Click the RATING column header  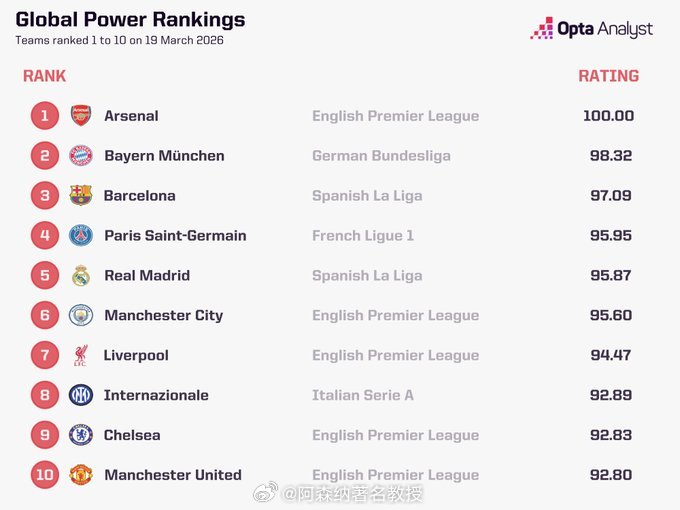point(608,76)
